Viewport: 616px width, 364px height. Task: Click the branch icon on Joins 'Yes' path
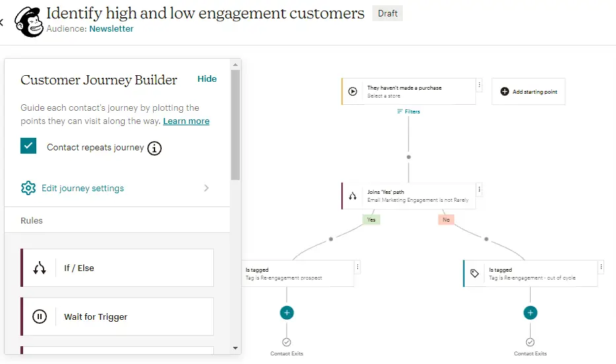(353, 196)
